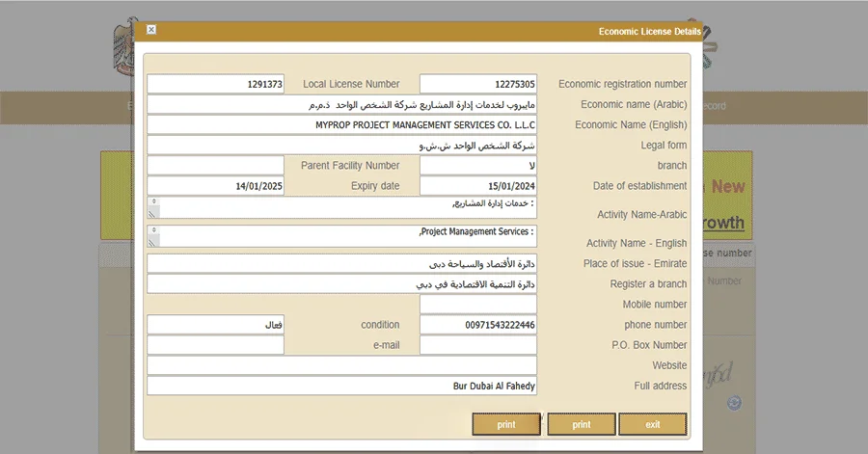
Task: Click resize grip of Activity Name-Arabic textarea
Action: [153, 212]
